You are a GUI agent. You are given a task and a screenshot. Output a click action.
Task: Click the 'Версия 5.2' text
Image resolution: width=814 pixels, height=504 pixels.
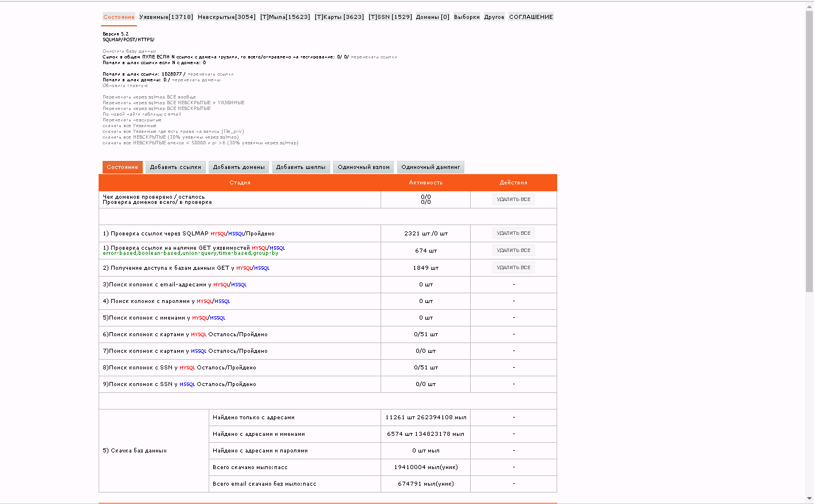pyautogui.click(x=116, y=34)
